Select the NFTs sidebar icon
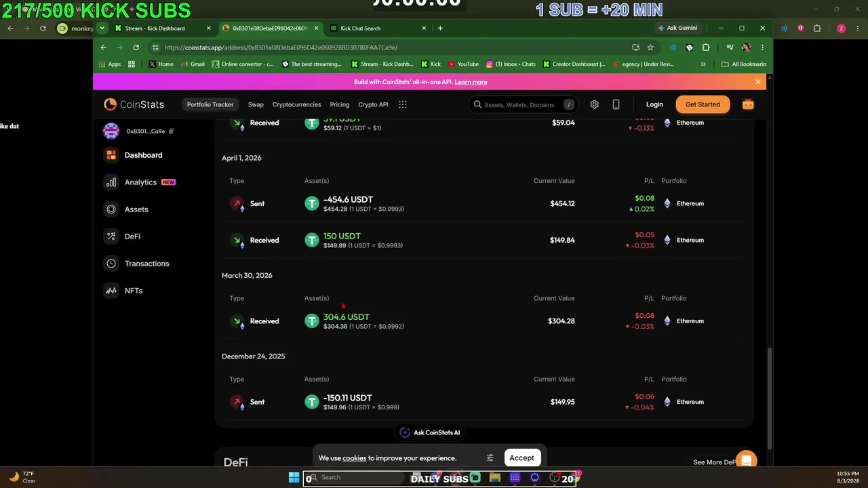The width and height of the screenshot is (868, 488). 111,291
